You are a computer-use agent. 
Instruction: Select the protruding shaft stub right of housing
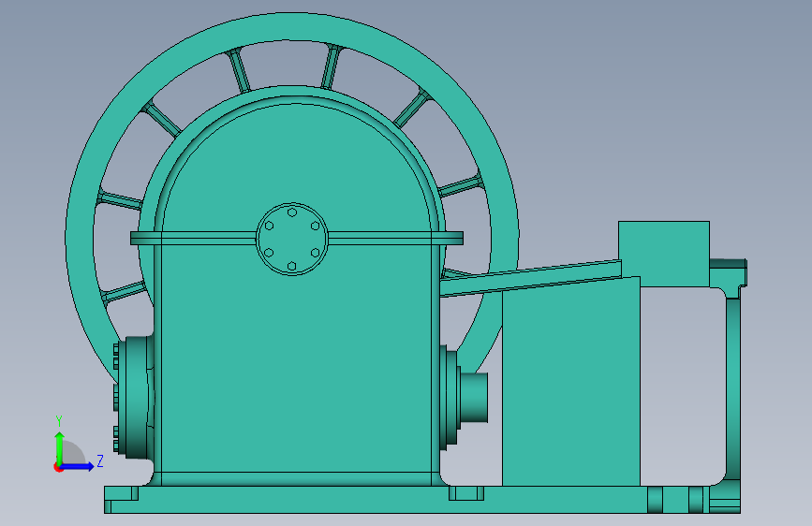click(474, 397)
